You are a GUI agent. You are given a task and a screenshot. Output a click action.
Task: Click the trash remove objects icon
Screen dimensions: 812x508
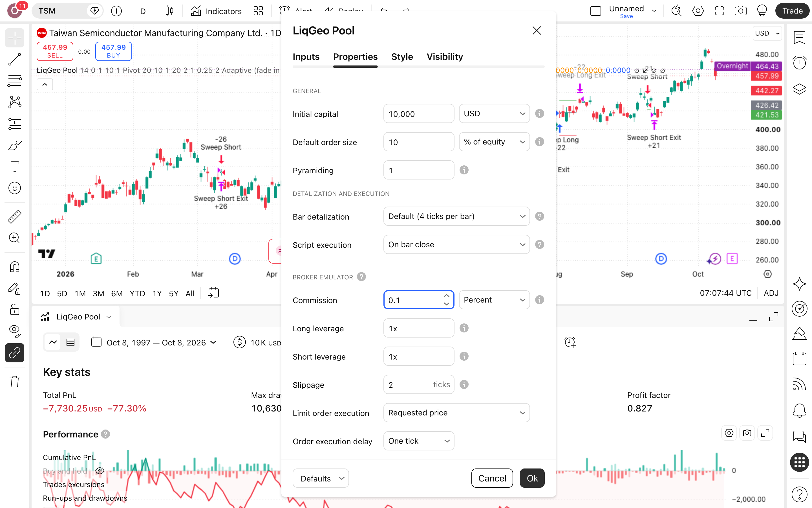point(15,382)
